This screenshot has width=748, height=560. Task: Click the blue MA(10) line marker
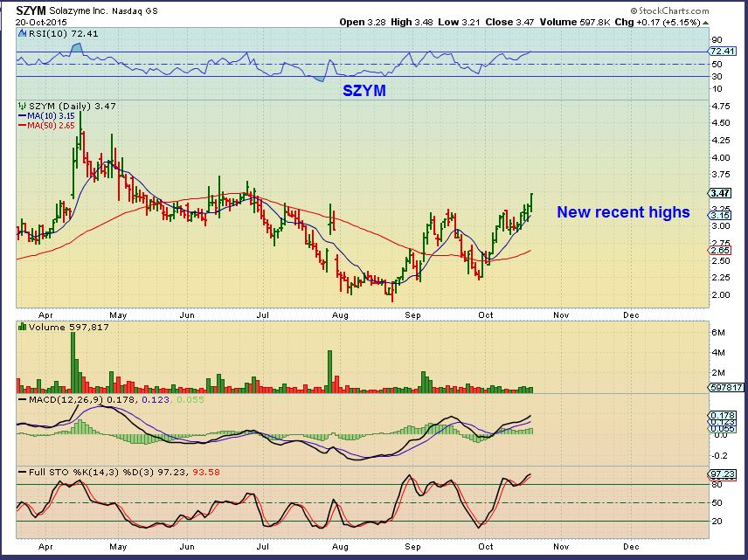tap(22, 115)
